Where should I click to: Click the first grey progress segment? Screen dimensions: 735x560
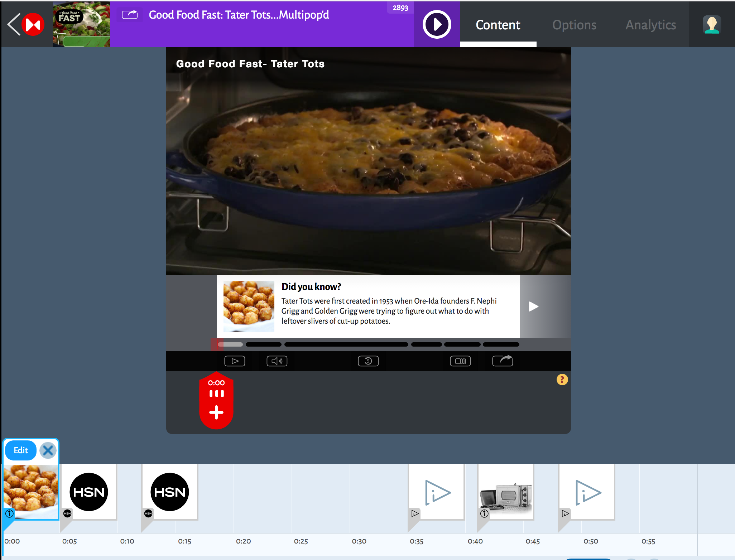230,344
